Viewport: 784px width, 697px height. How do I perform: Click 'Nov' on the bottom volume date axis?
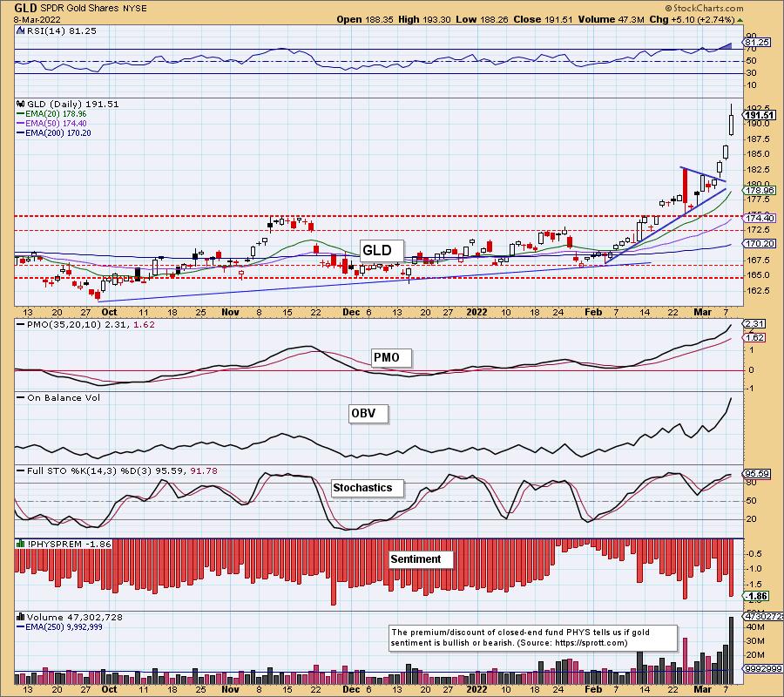coord(231,689)
